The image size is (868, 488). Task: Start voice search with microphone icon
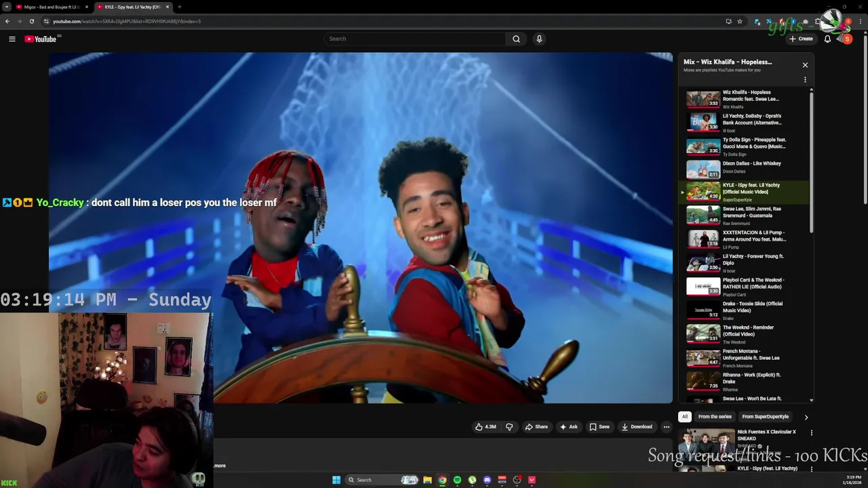[539, 39]
